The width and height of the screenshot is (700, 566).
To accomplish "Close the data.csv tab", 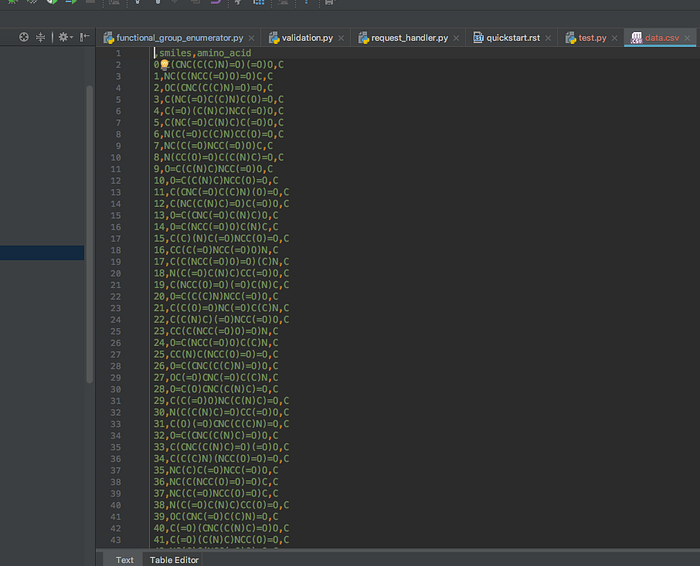I will point(688,38).
